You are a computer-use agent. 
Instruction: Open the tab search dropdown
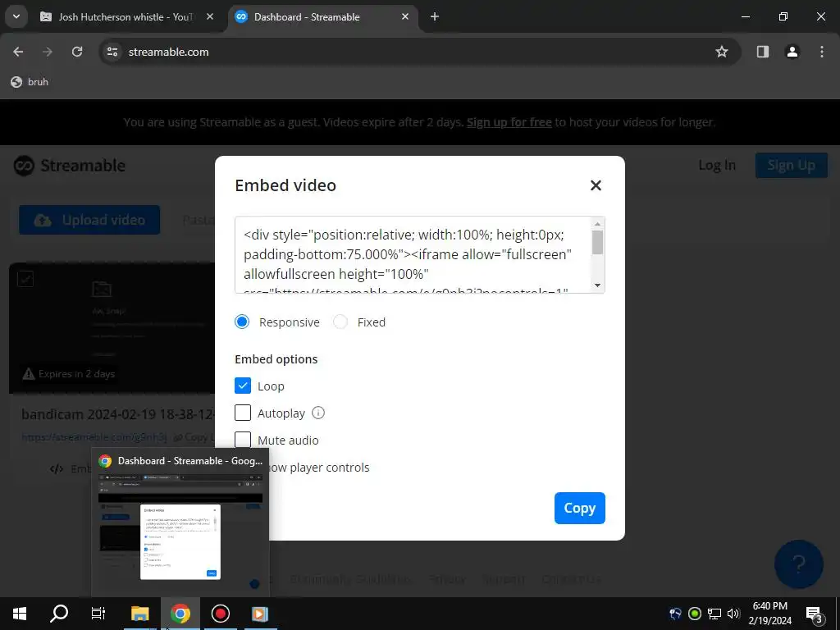pos(16,16)
